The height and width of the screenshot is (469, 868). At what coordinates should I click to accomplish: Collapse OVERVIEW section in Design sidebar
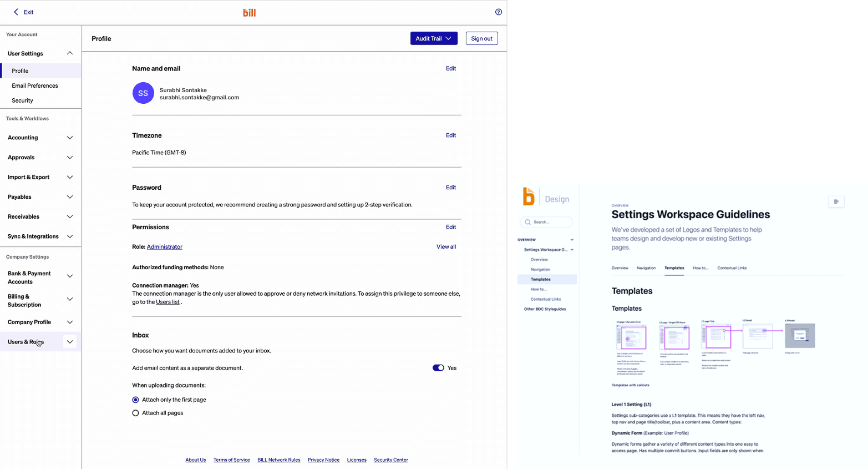coord(572,240)
